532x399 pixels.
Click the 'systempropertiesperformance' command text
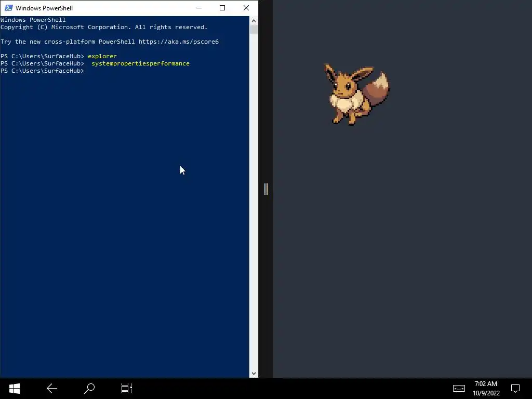pos(140,63)
